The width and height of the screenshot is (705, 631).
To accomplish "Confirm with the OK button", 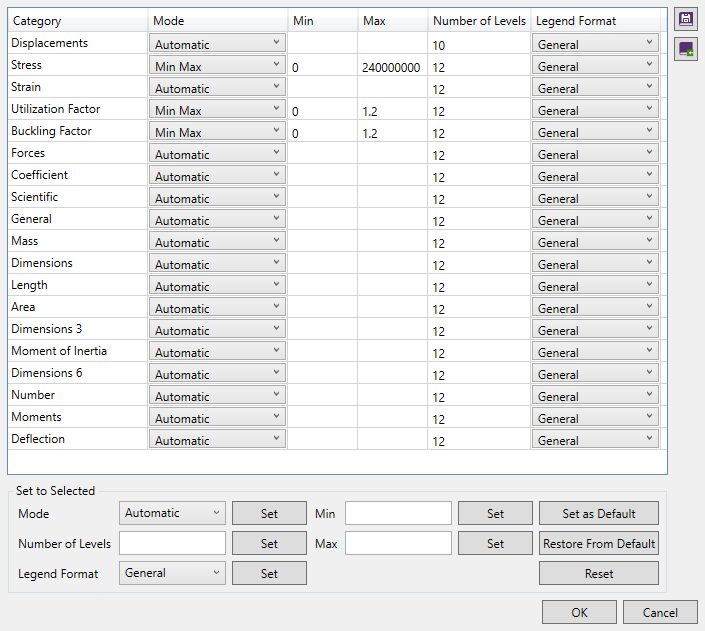I will click(x=579, y=612).
